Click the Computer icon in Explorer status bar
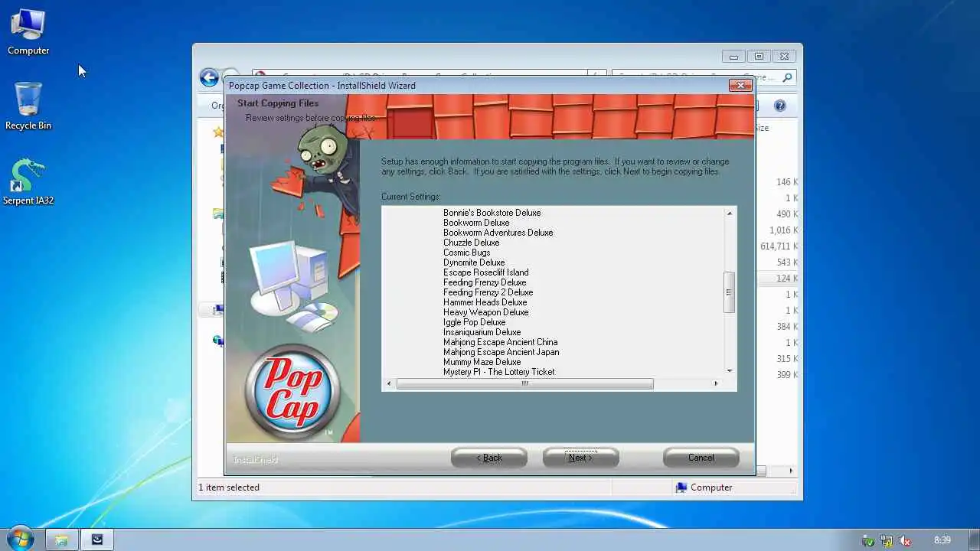Image resolution: width=980 pixels, height=551 pixels. click(x=681, y=487)
